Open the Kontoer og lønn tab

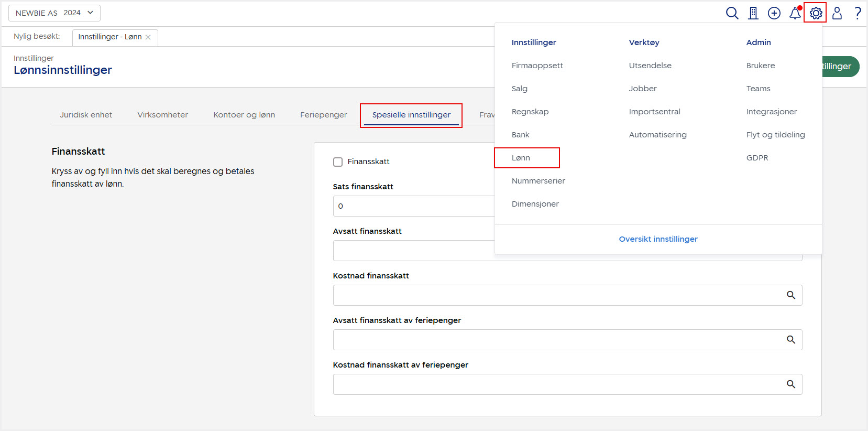pyautogui.click(x=244, y=115)
